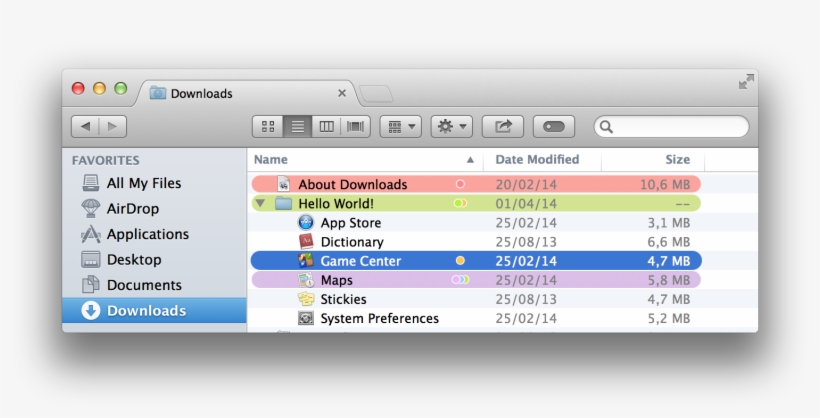The height and width of the screenshot is (418, 820).
Task: Click the search field
Action: (x=671, y=127)
